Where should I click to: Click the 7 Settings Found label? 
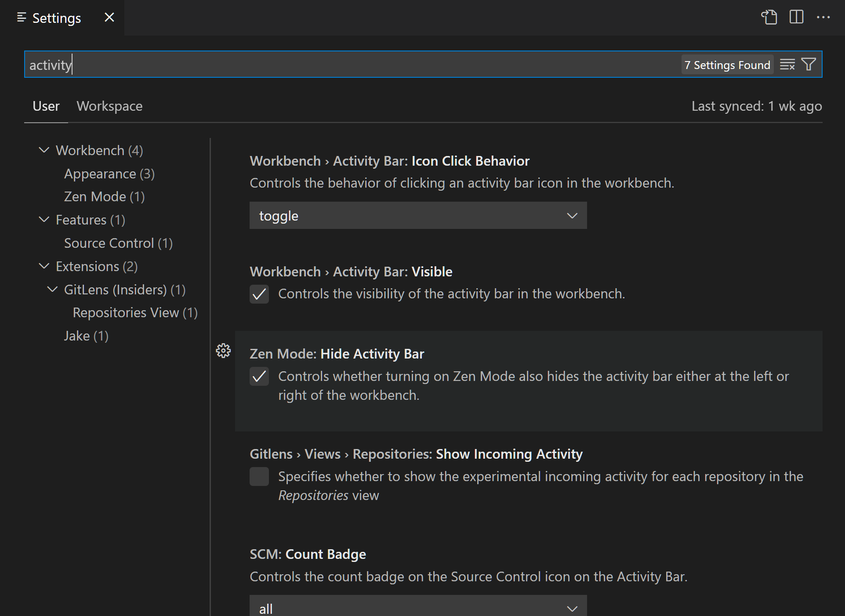[727, 65]
